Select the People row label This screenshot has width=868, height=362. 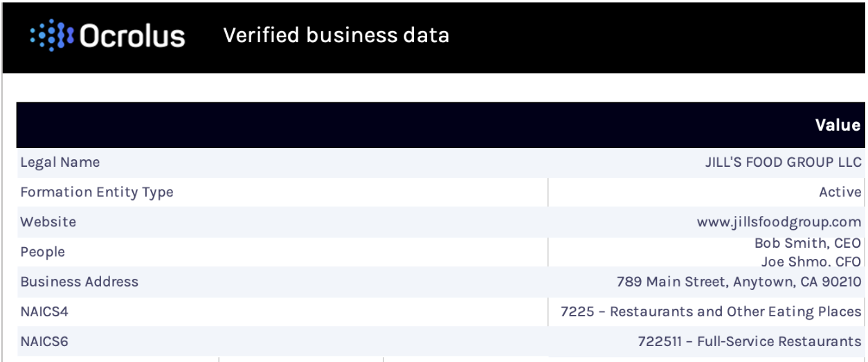click(42, 252)
